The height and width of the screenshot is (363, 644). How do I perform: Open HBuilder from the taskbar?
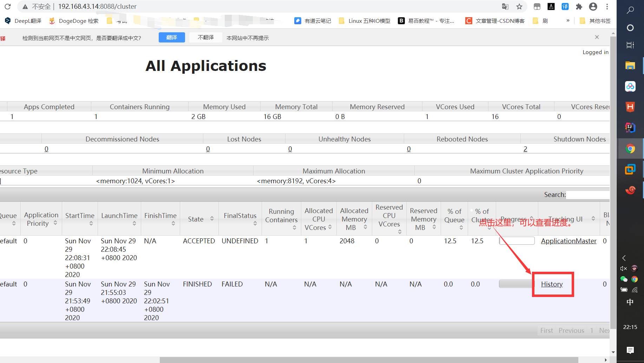(630, 107)
